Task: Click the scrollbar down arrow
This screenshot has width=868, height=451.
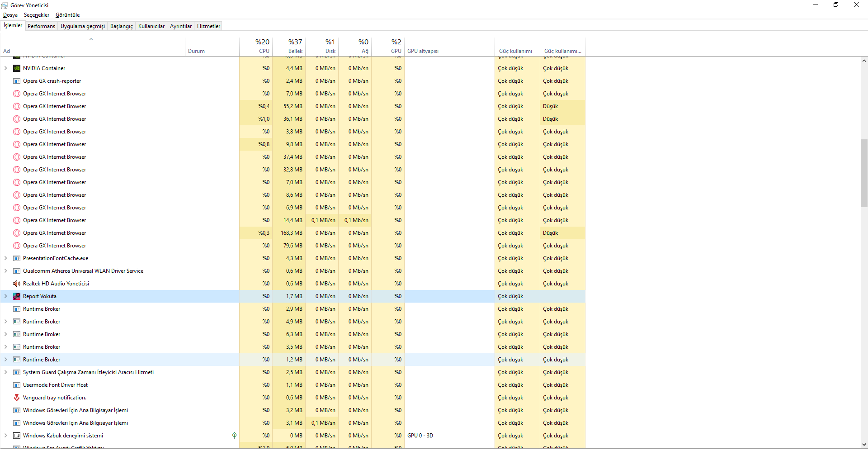Action: [x=864, y=444]
